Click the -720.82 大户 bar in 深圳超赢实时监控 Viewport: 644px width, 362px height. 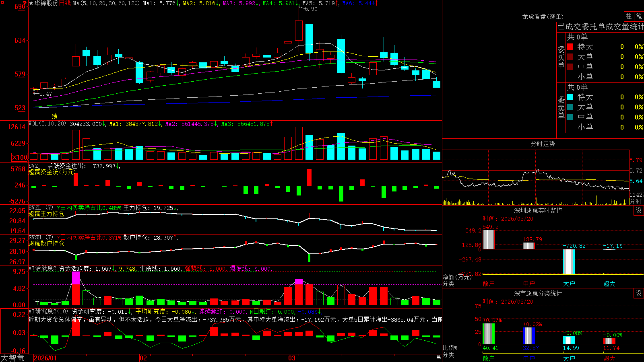[569, 261]
